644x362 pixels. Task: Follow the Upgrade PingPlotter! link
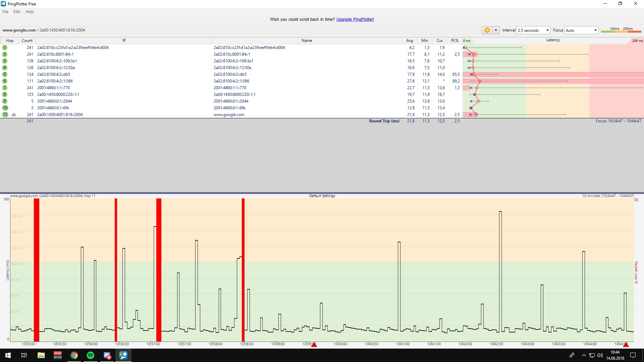[355, 19]
